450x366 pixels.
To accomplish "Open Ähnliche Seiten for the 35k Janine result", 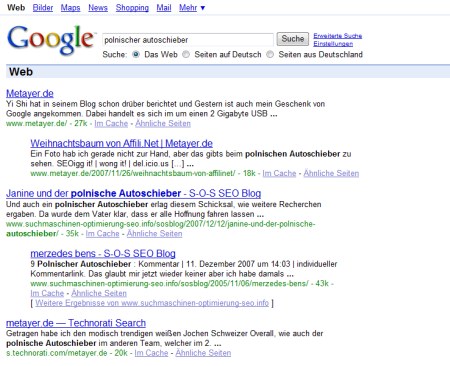I will 154,234.
